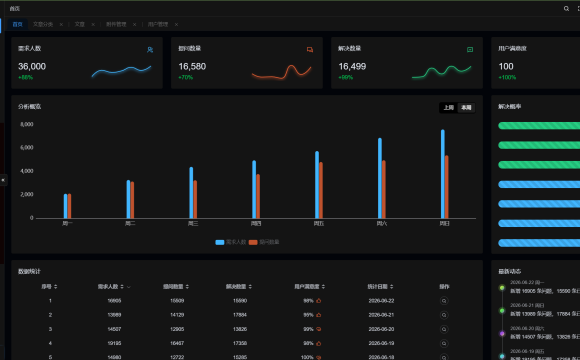Click the blue sparkline on 需求人数 card
The image size is (580, 360).
tap(121, 71)
